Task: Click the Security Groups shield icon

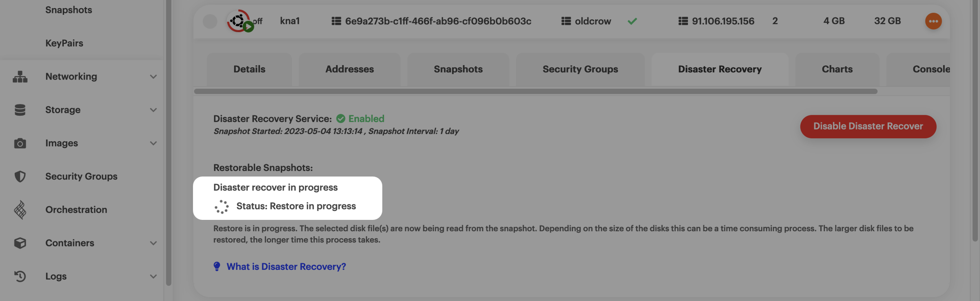Action: pos(20,177)
